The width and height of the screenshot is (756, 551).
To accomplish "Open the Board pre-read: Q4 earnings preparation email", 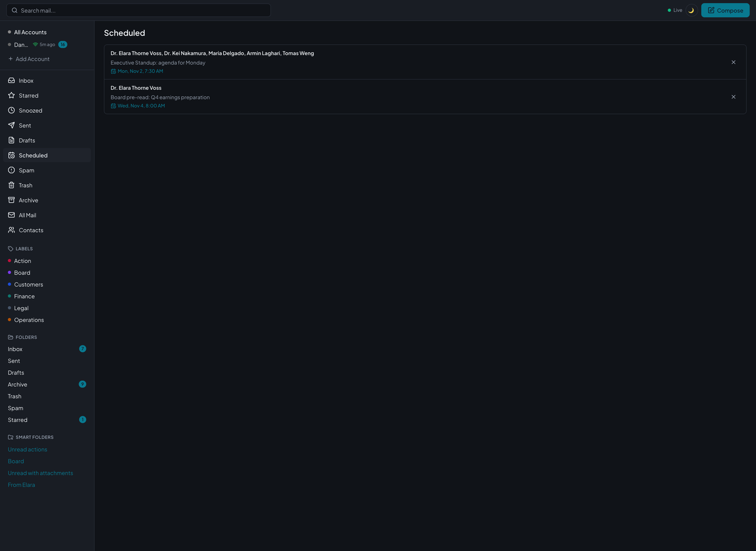I will coord(425,97).
